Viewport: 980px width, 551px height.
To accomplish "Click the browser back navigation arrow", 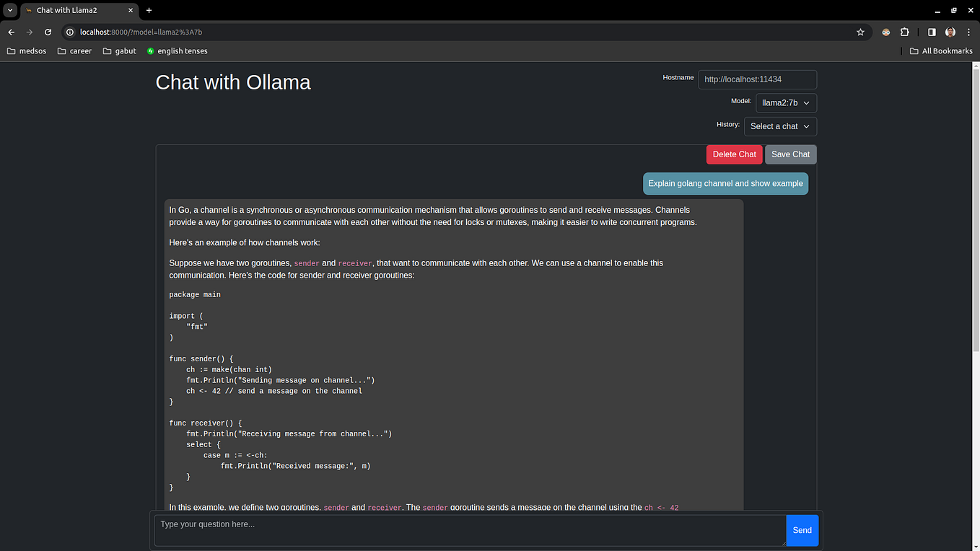I will point(11,32).
